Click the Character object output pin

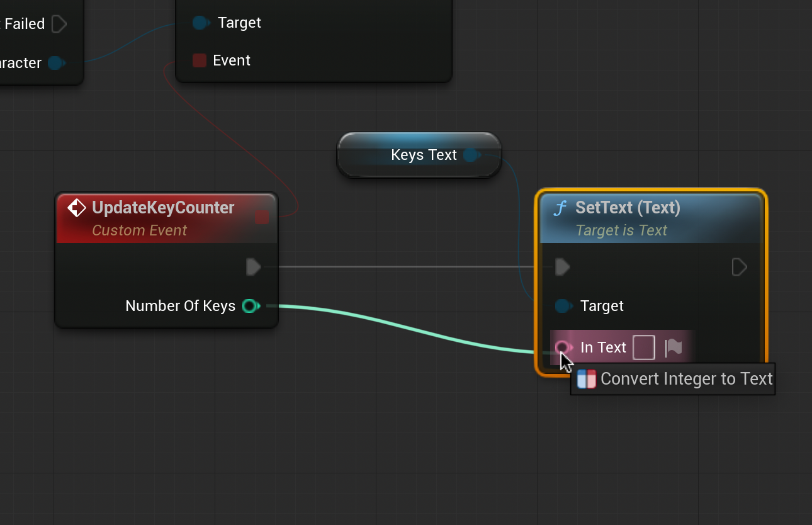tap(56, 63)
